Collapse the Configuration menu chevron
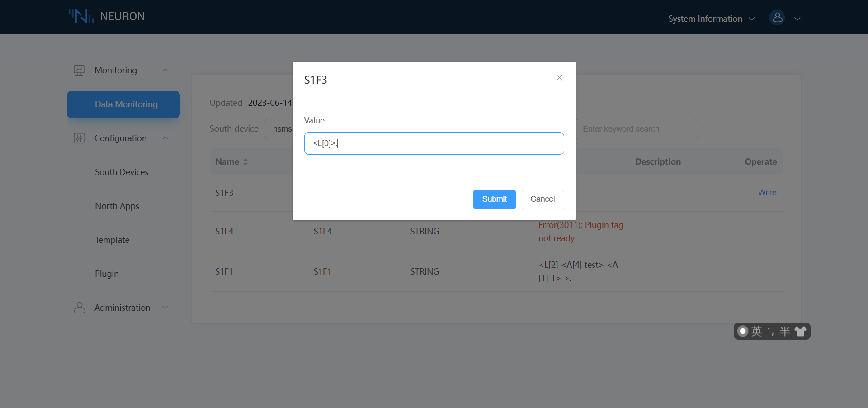 click(165, 138)
